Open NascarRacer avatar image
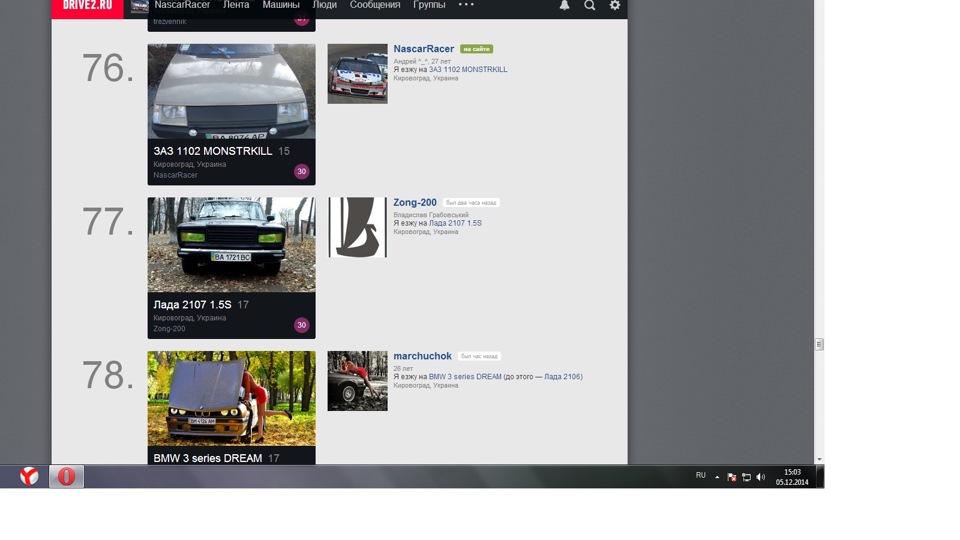The width and height of the screenshot is (960, 540). pyautogui.click(x=358, y=73)
